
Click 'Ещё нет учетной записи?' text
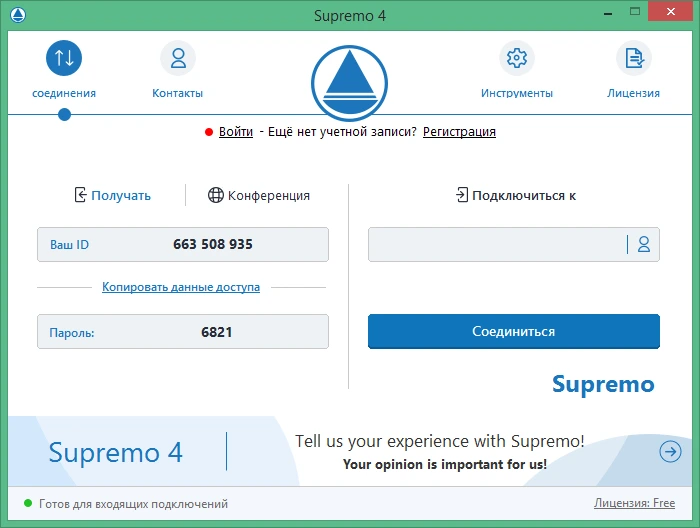pyautogui.click(x=342, y=132)
